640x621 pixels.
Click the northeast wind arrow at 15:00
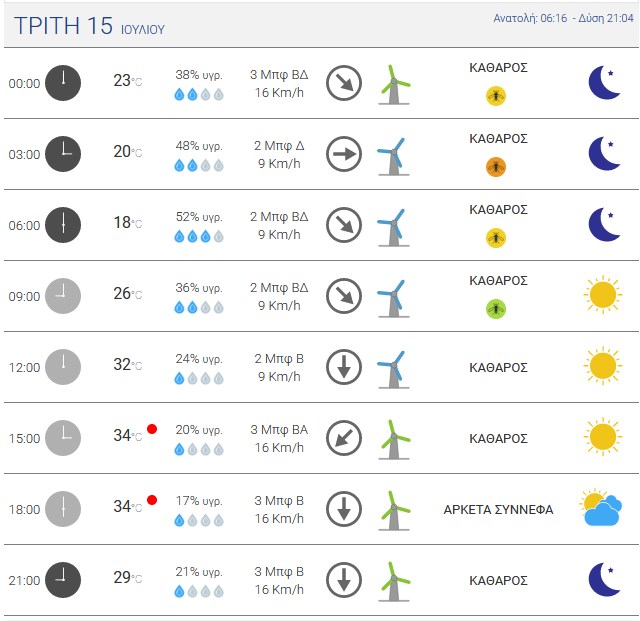pyautogui.click(x=344, y=438)
